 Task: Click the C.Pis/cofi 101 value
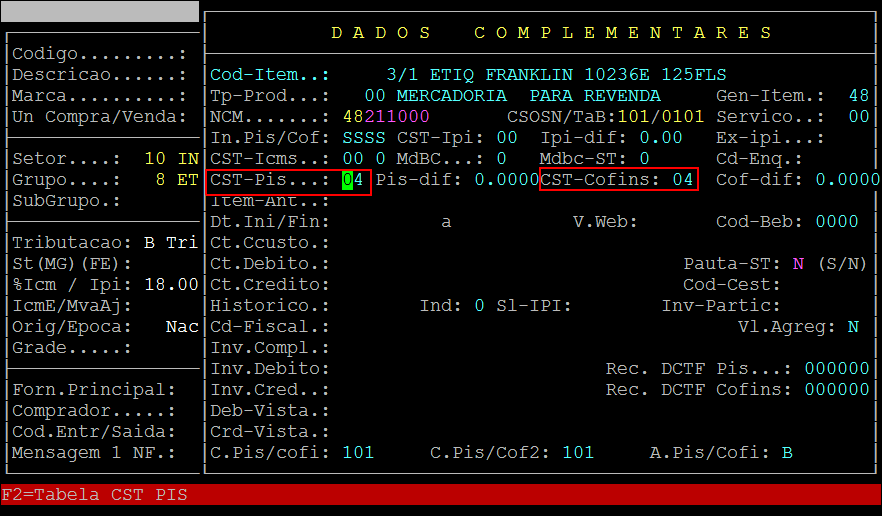(358, 453)
